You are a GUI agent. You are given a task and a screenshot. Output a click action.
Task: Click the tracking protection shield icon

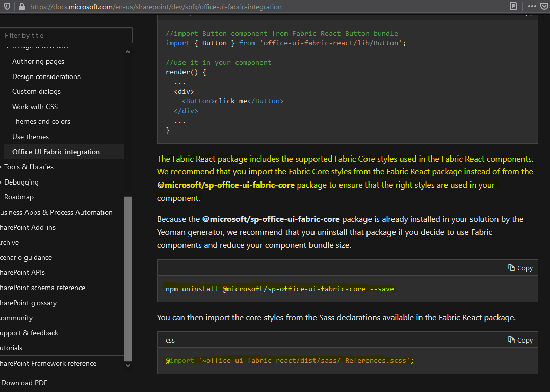tap(7, 6)
